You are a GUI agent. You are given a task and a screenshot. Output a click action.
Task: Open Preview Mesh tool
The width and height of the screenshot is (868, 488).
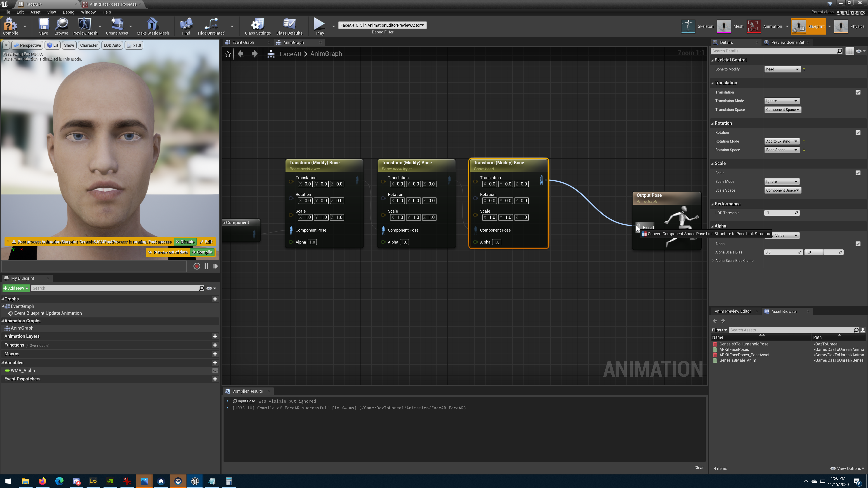point(85,26)
